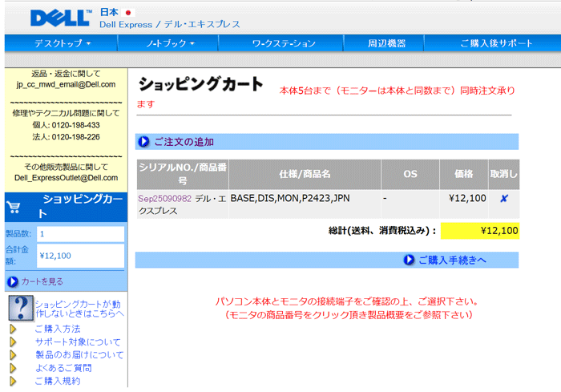
Task: Click the 仕様/商品名 column header
Action: (305, 174)
